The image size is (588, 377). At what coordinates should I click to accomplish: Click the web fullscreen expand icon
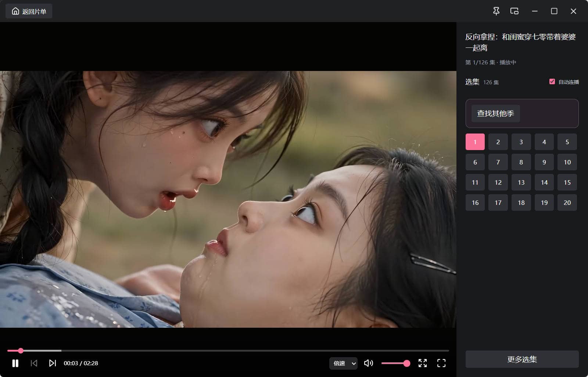pos(423,363)
